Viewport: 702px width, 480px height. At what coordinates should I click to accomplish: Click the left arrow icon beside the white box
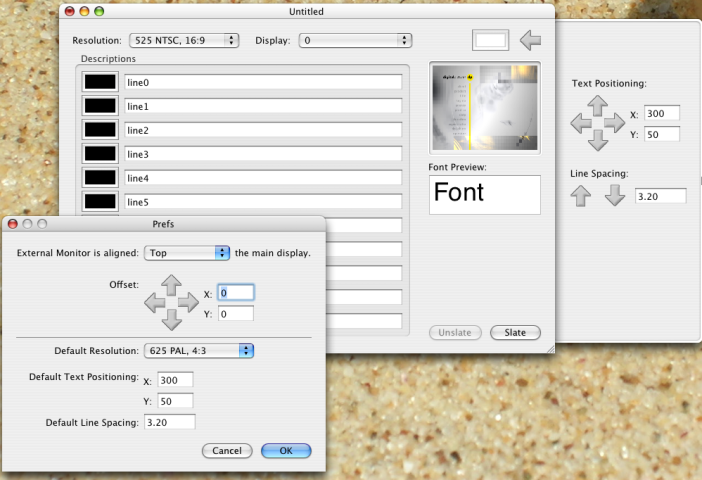click(531, 40)
